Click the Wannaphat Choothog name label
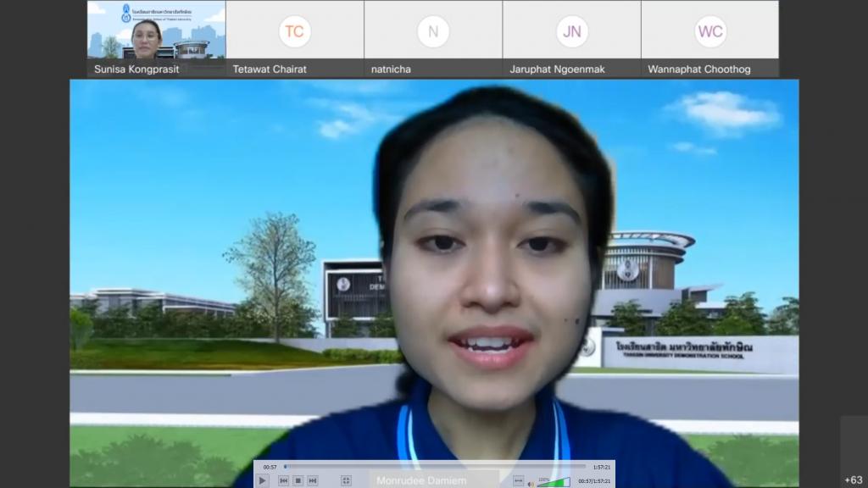 coord(699,69)
